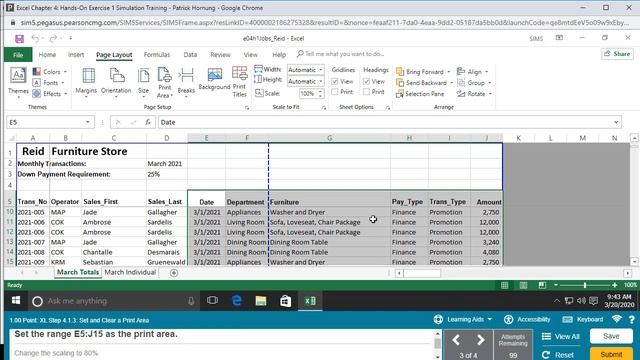Open the Accessibility option
The image size is (640, 360).
click(x=527, y=320)
